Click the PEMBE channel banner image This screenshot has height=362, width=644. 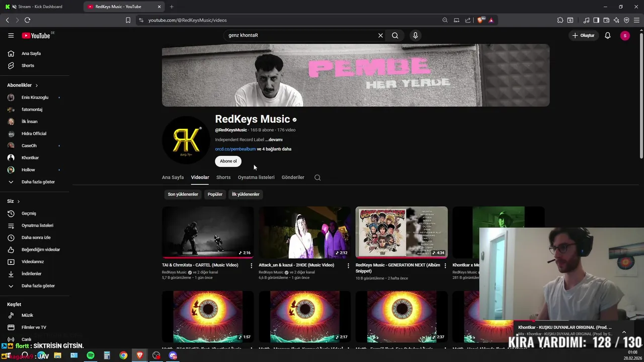coord(356,75)
